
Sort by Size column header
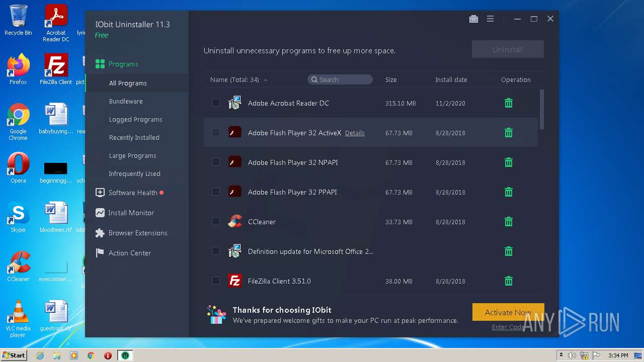[391, 80]
